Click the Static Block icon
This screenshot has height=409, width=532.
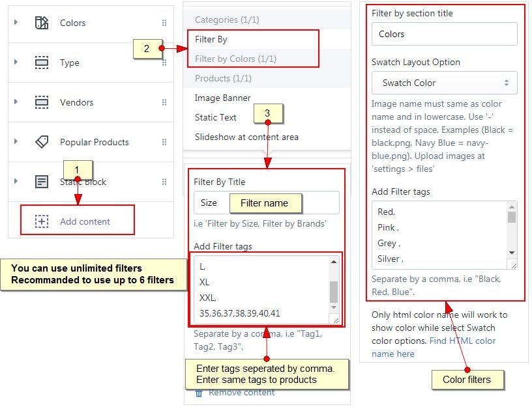point(42,182)
